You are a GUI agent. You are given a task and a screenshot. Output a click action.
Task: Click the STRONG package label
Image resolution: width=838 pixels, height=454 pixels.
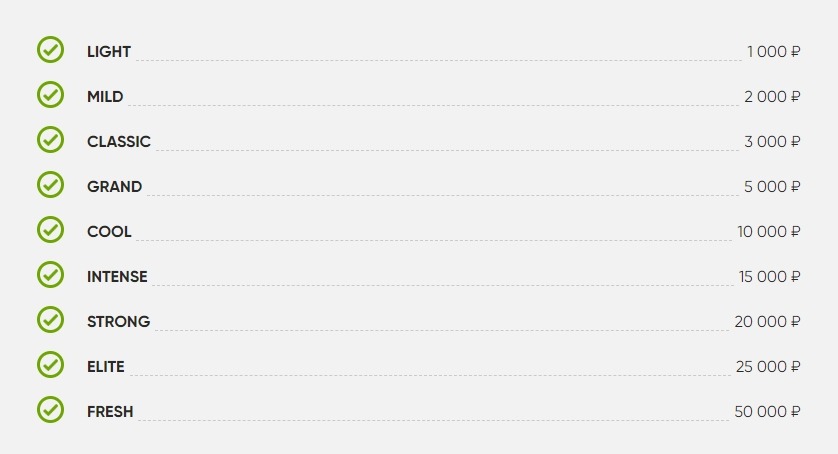119,321
